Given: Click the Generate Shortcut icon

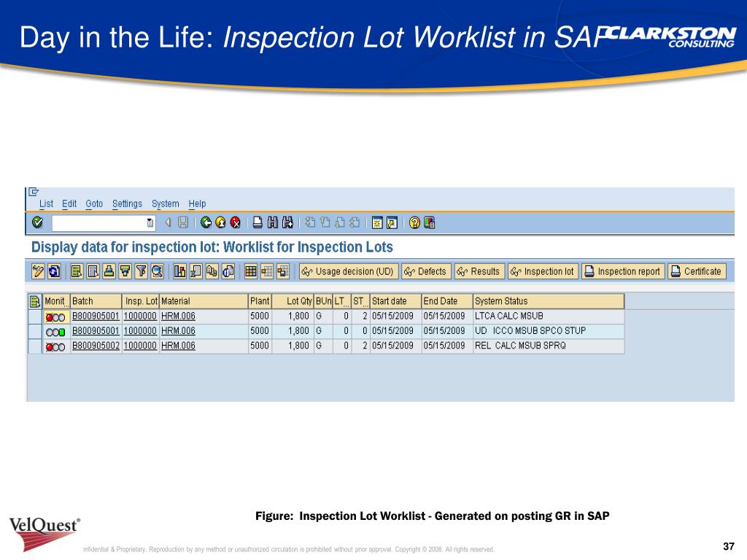Looking at the screenshot, I should (392, 222).
